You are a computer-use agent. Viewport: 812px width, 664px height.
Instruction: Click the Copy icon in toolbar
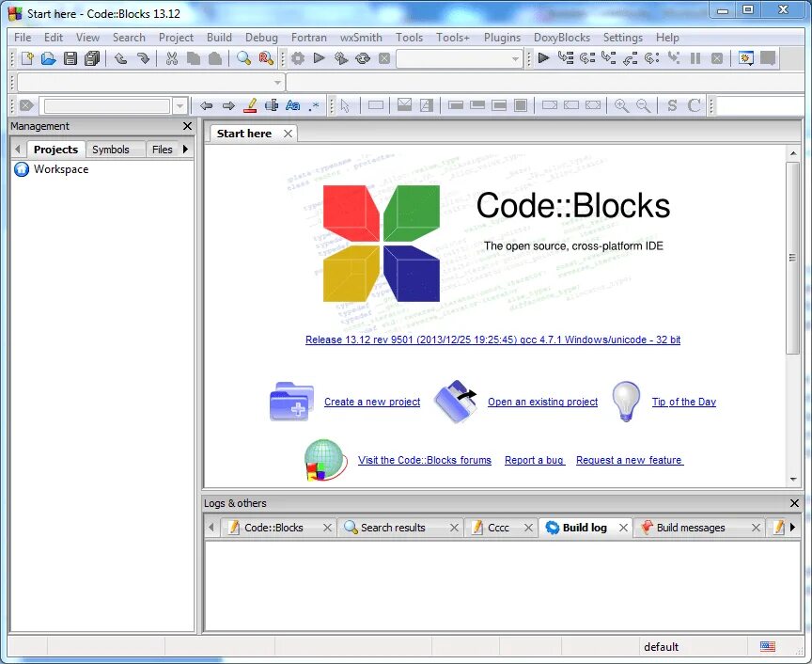(194, 58)
